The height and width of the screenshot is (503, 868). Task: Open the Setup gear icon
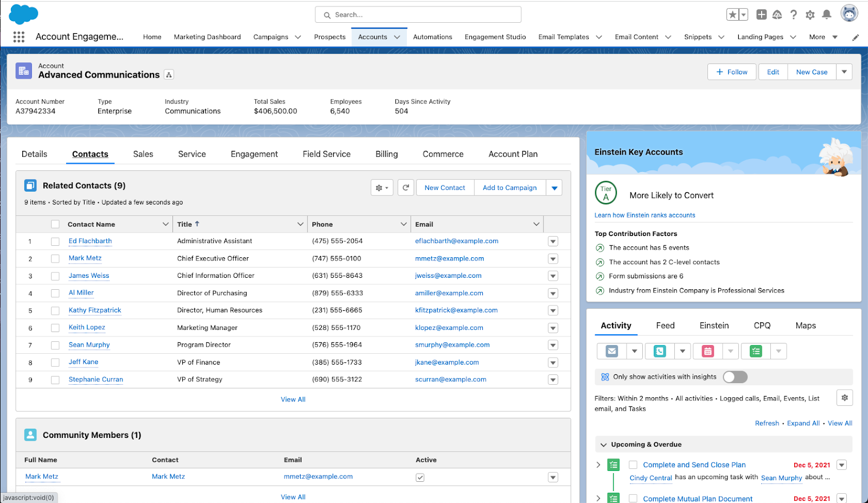click(x=810, y=15)
